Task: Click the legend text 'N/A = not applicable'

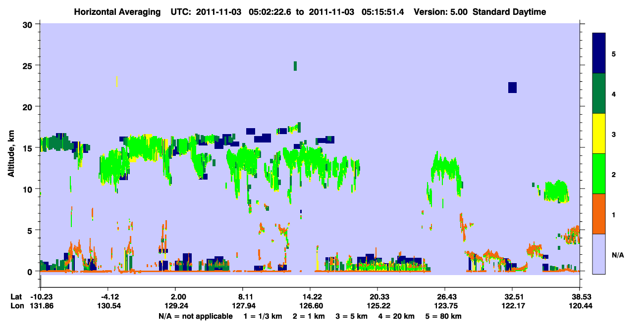Action: point(195,316)
